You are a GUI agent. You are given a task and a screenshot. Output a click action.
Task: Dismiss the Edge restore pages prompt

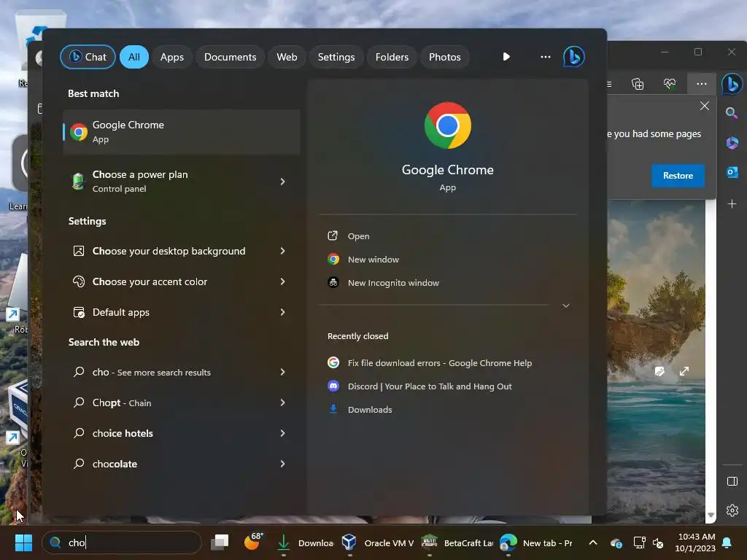(705, 106)
